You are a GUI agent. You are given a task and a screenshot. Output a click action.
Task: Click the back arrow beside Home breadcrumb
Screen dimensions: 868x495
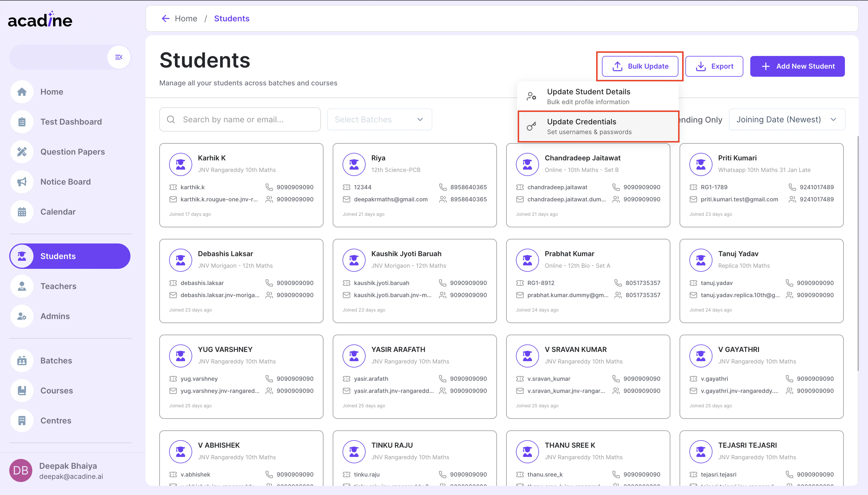pos(166,18)
